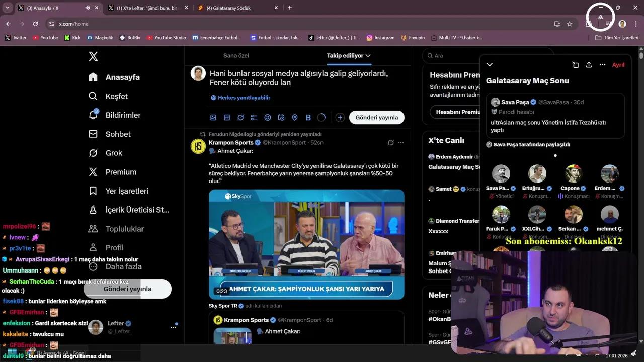
Task: Open Keşfet from the sidebar
Action: (x=108, y=96)
